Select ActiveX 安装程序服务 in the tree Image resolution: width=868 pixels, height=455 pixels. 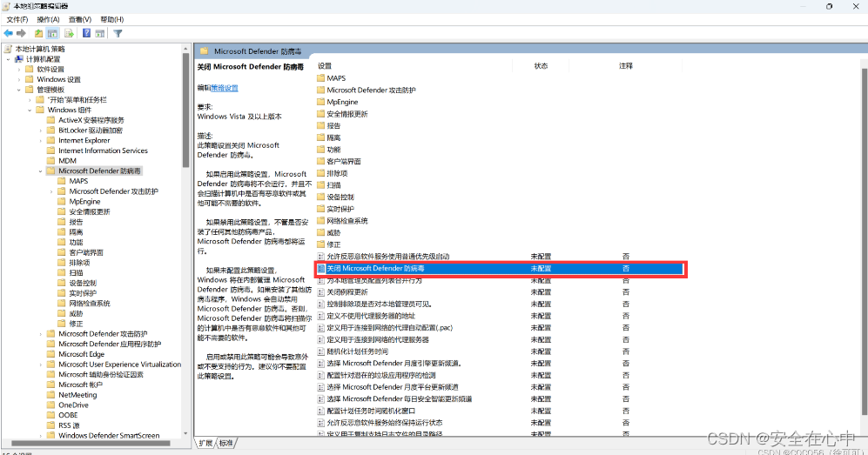(91, 120)
